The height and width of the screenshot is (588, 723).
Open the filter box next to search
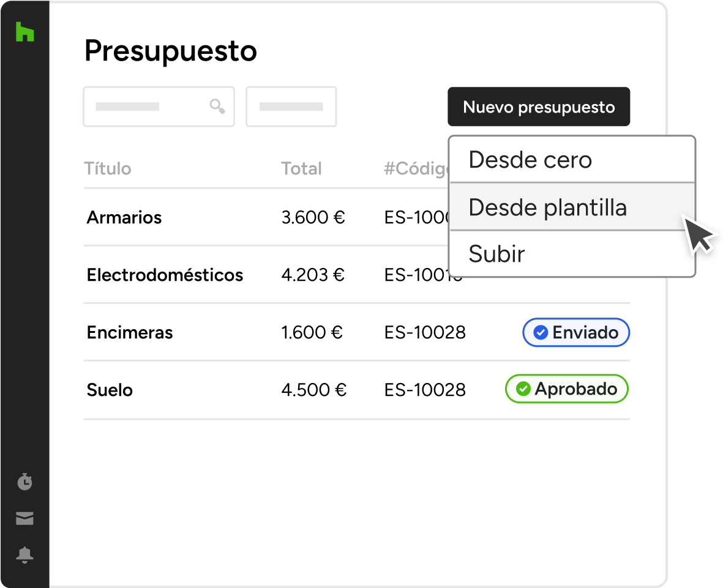[291, 106]
